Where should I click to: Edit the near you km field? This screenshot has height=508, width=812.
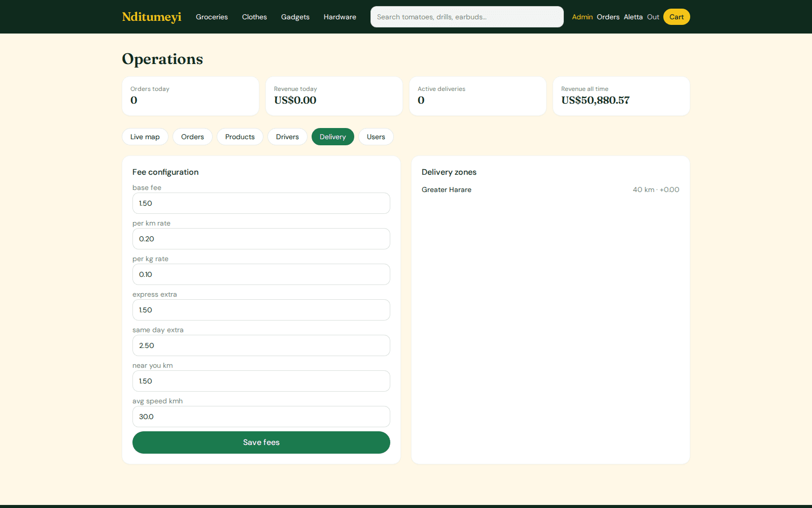(261, 381)
